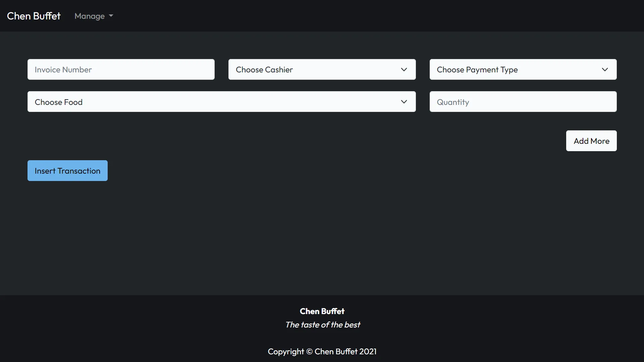Click the Choose Cashier chevron arrow
644x362 pixels.
coord(404,69)
